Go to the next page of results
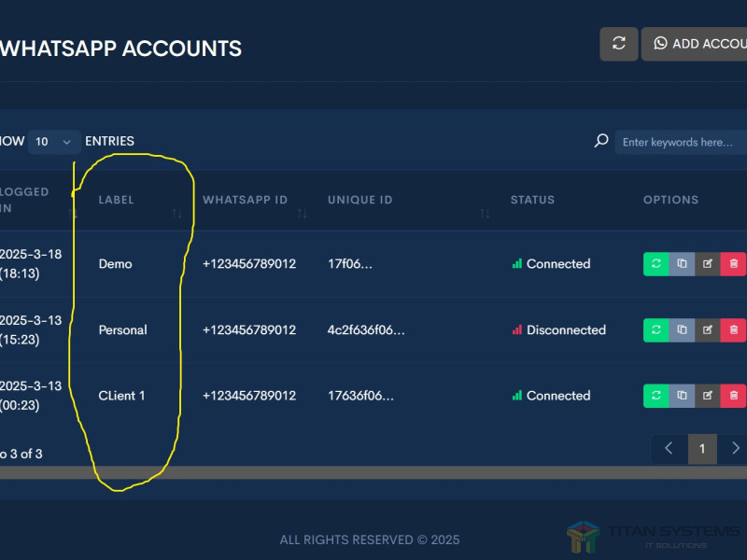Screen dimensions: 747x560 pyautogui.click(x=735, y=449)
